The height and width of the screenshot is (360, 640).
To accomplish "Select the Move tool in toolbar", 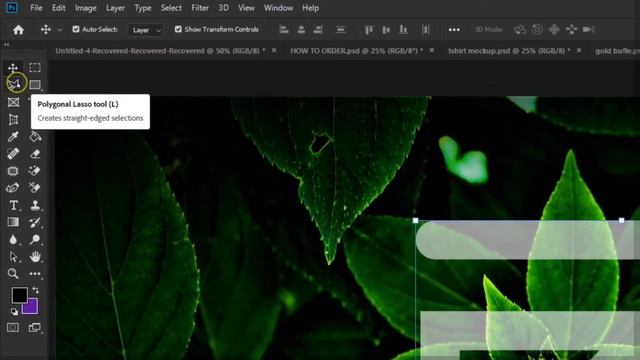I will [13, 67].
